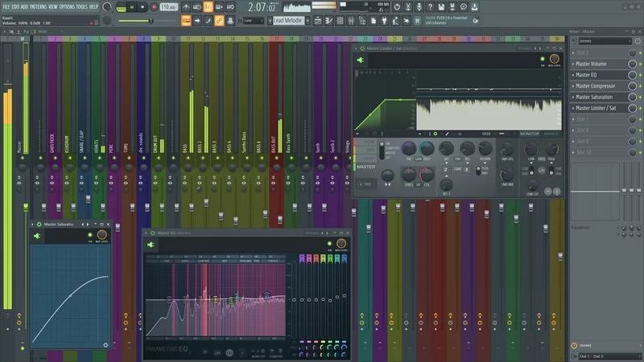Select the MASTER tab in the limiter plugin

(365, 167)
